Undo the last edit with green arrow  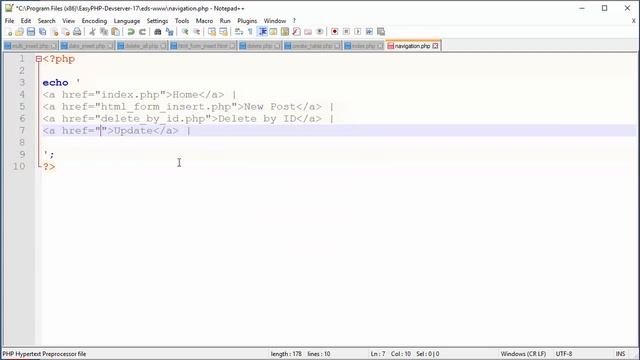click(x=131, y=32)
